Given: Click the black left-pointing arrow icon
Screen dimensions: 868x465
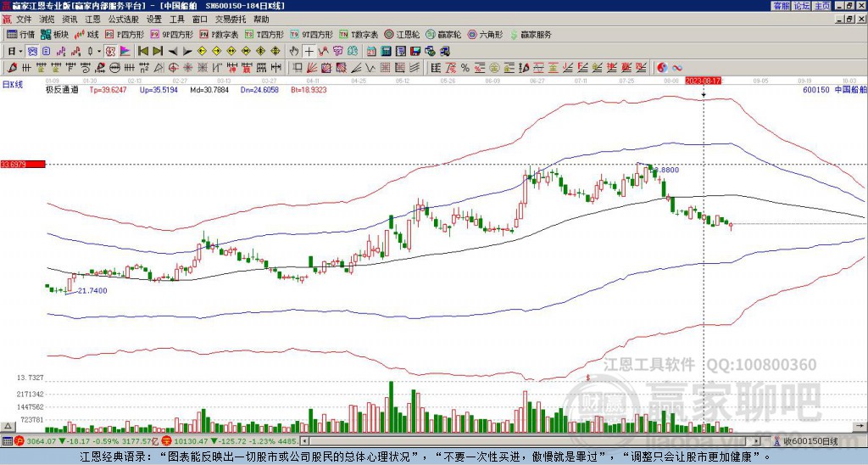Looking at the screenshot, I should click(x=173, y=52).
